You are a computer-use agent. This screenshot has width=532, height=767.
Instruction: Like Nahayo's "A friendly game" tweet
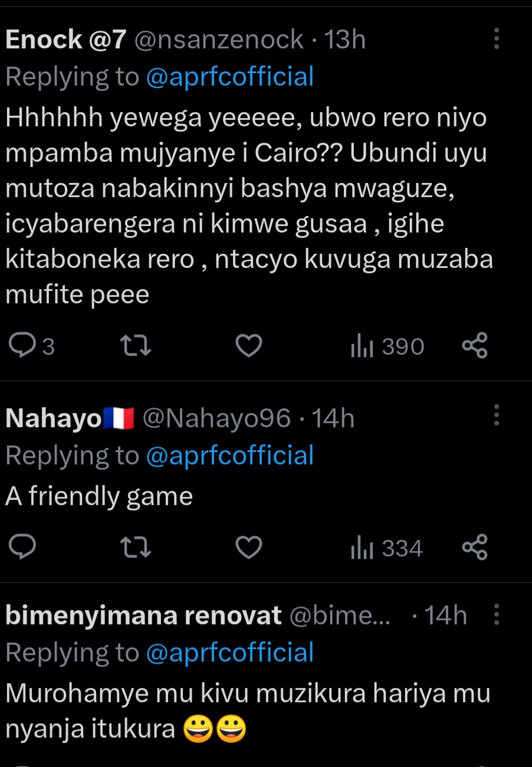click(x=248, y=549)
